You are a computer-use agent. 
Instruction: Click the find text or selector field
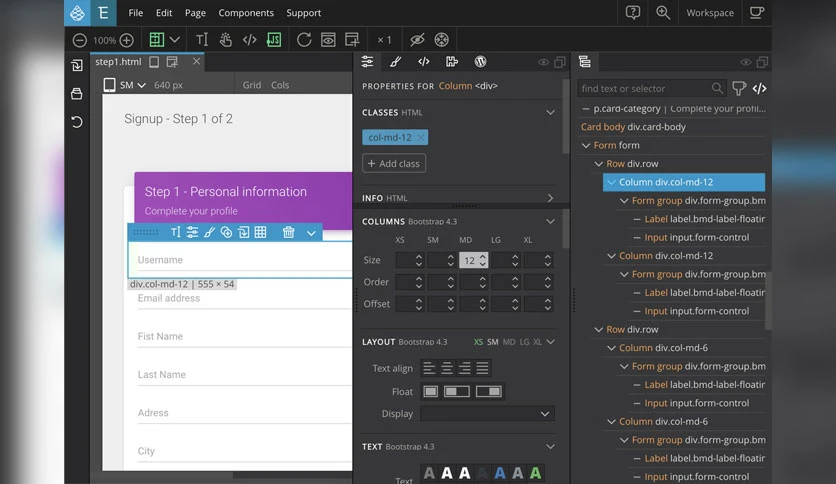[x=645, y=88]
